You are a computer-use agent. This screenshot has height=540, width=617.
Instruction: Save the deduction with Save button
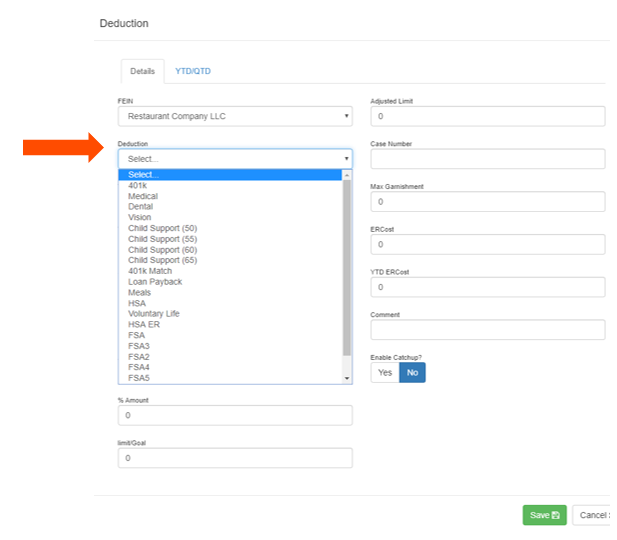click(544, 515)
